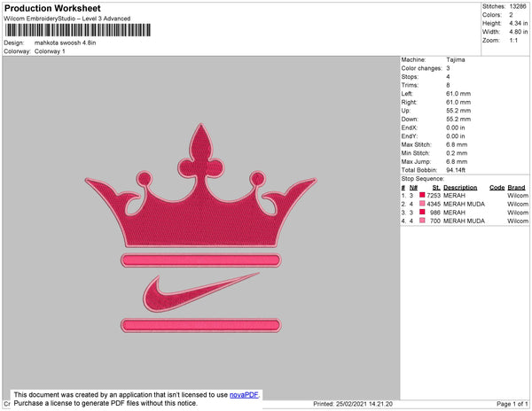
Task: Click the MERAH swatch in stop row 3
Action: tap(422, 212)
